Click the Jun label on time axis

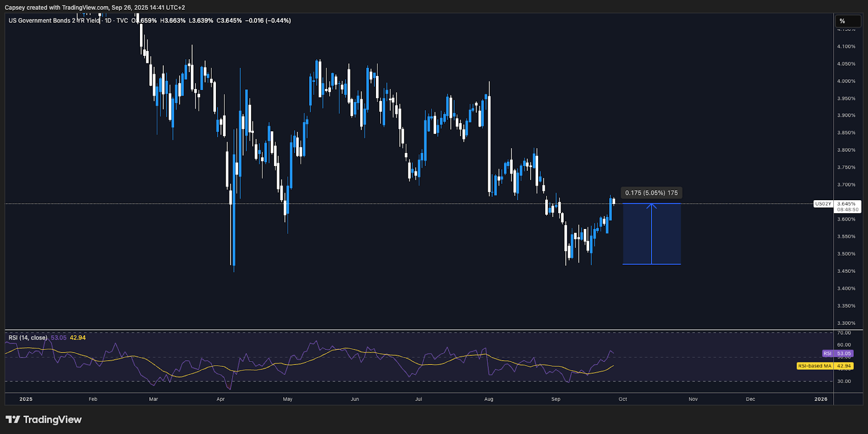pos(355,399)
